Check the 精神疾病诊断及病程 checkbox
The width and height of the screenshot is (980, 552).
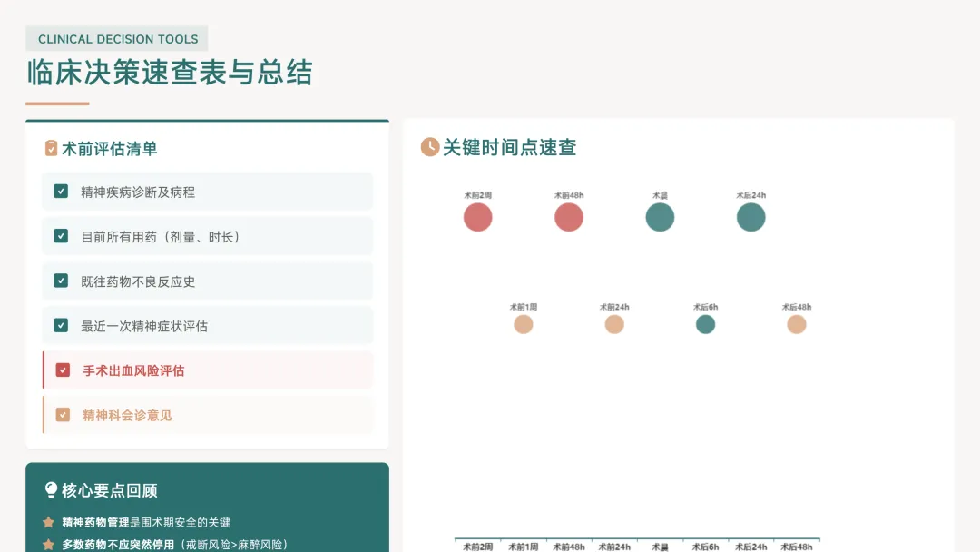pos(61,192)
